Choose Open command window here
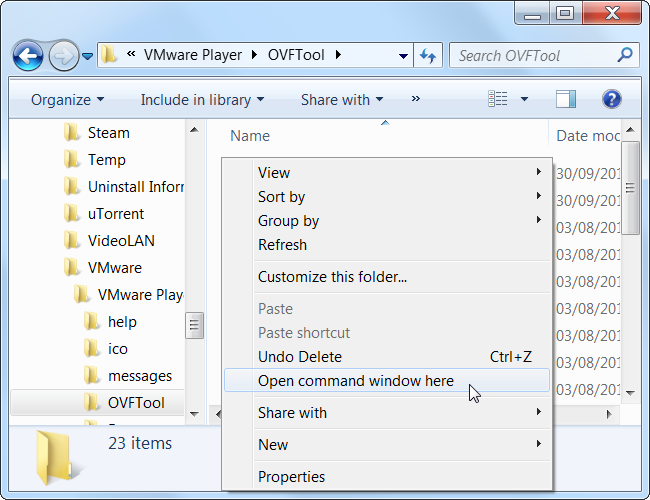This screenshot has width=650, height=500. click(355, 381)
